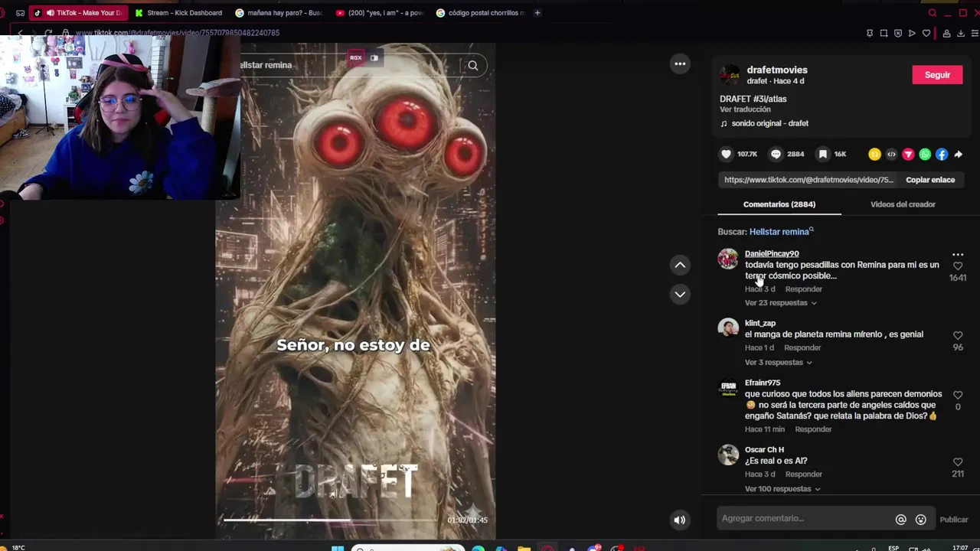Screen dimensions: 980x551
Task: Open browser search icon near window controls
Action: (932, 13)
